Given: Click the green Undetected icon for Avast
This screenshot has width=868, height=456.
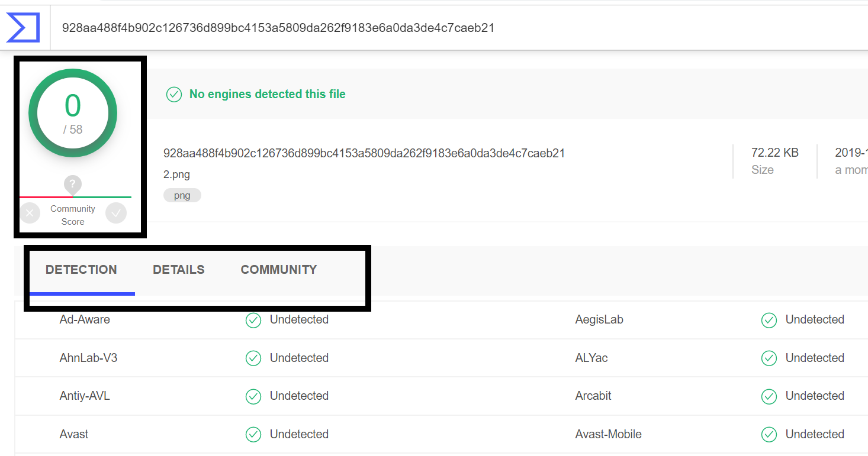Looking at the screenshot, I should click(x=253, y=434).
